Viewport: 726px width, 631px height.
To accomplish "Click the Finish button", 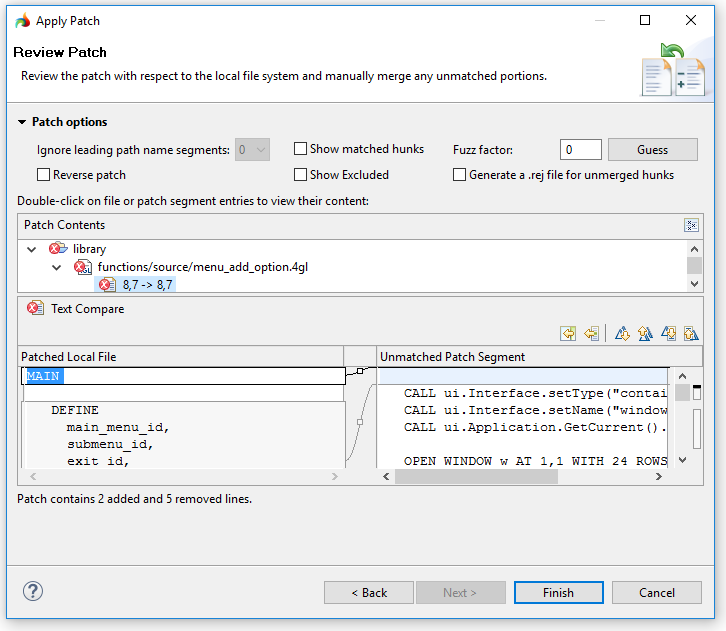I will (558, 592).
